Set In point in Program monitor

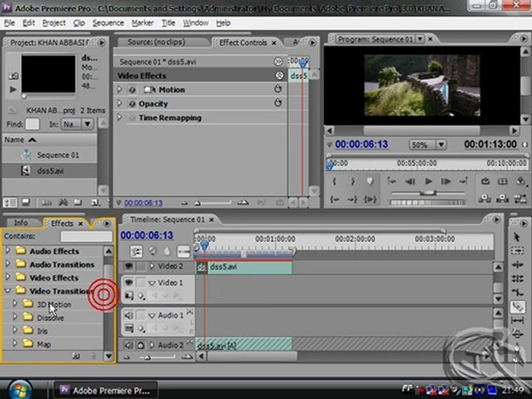pyautogui.click(x=335, y=182)
